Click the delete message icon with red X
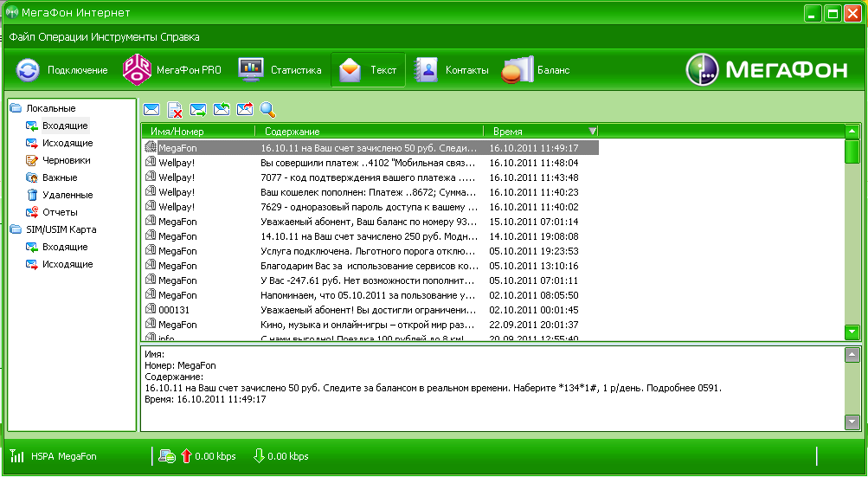The image size is (868, 477). (175, 110)
